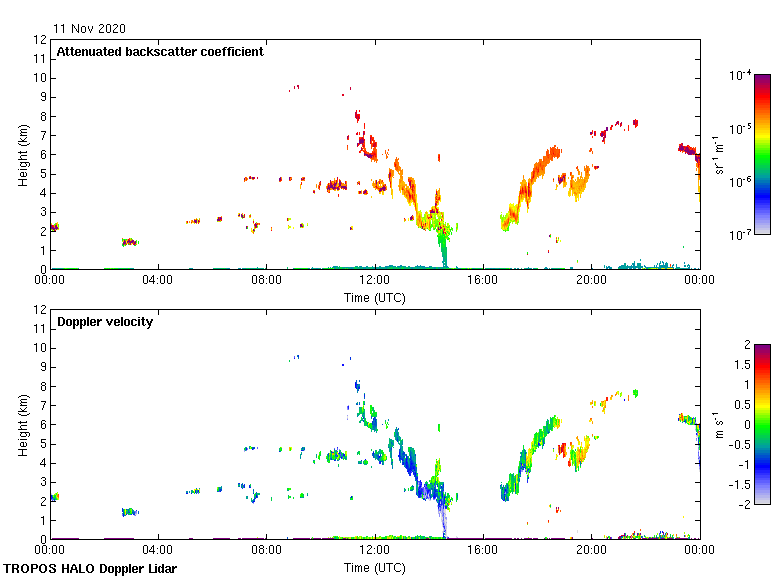Click the -2 label on velocity color bar
This screenshot has height=580, width=780.
point(745,503)
